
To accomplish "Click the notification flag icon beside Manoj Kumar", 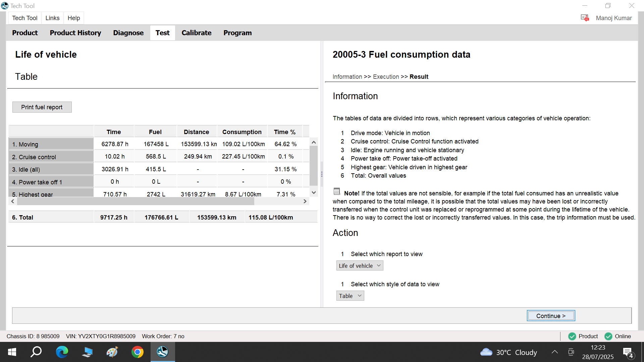I will pyautogui.click(x=585, y=18).
